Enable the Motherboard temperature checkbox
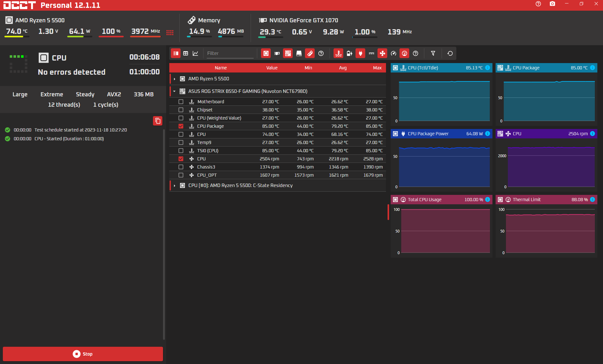This screenshot has height=364, width=603. (181, 102)
